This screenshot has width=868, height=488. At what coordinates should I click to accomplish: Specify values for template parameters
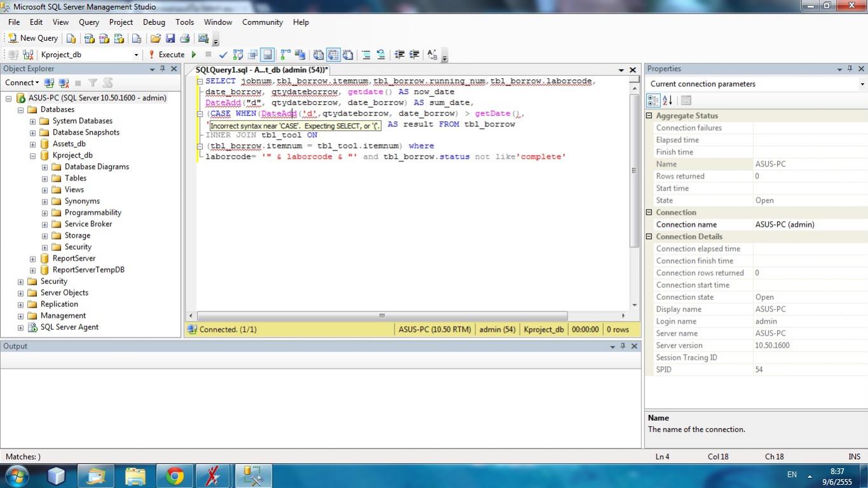coord(433,55)
